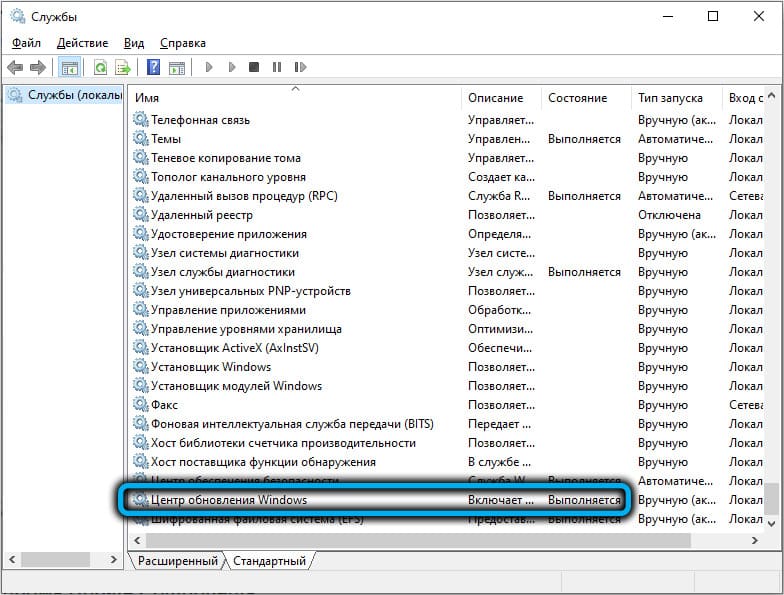The width and height of the screenshot is (784, 595).
Task: Click the Stop service square icon
Action: (x=254, y=67)
